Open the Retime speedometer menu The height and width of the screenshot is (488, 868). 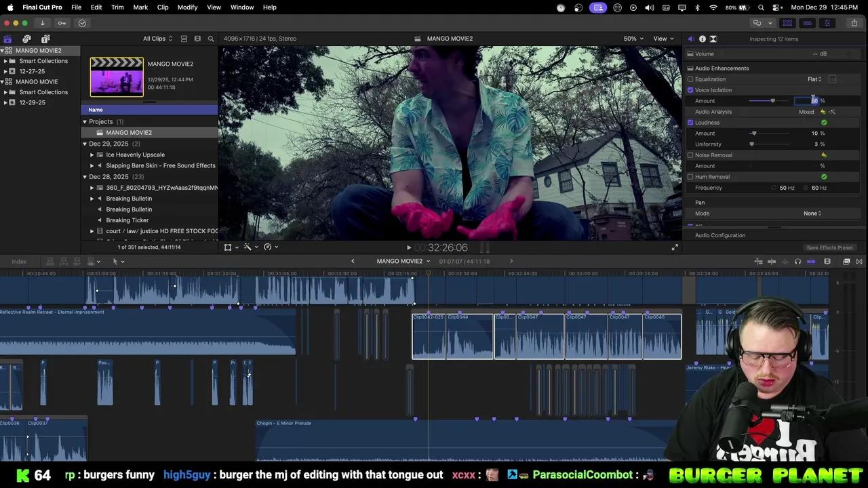pos(270,247)
